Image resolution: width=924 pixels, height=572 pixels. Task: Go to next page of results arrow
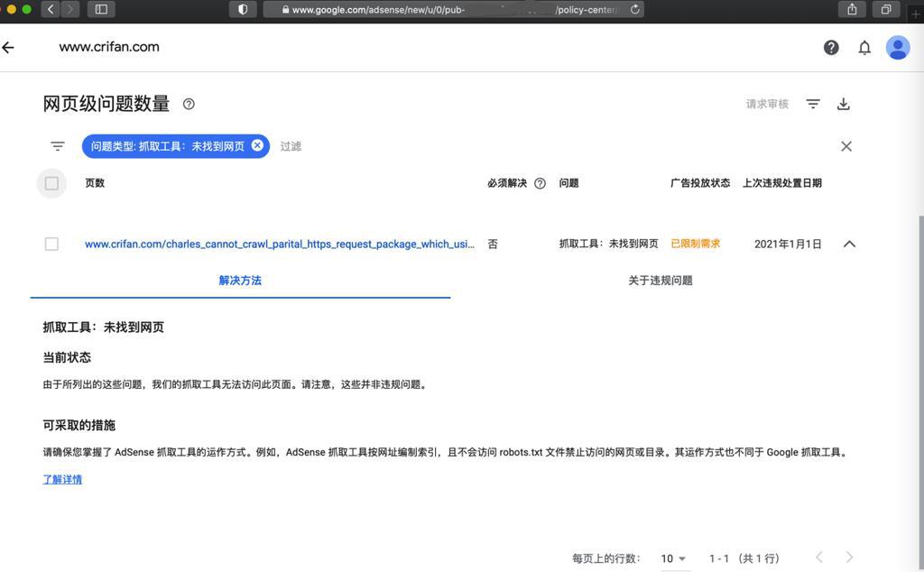849,558
